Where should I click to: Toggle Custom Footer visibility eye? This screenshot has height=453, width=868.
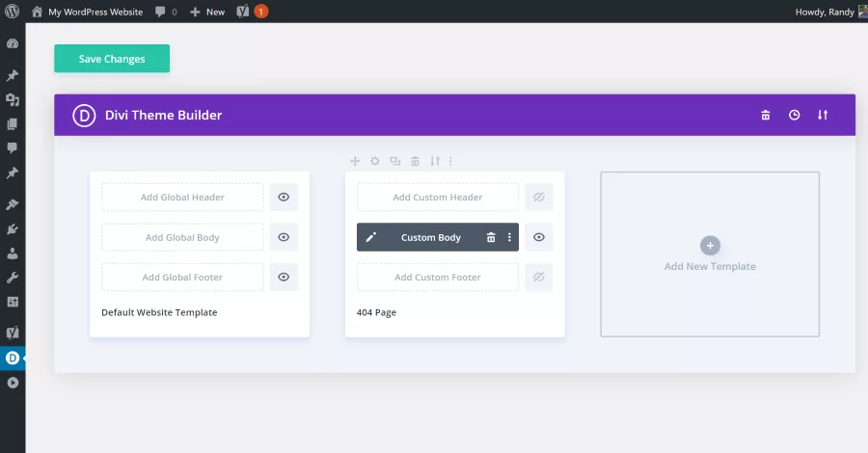click(538, 278)
